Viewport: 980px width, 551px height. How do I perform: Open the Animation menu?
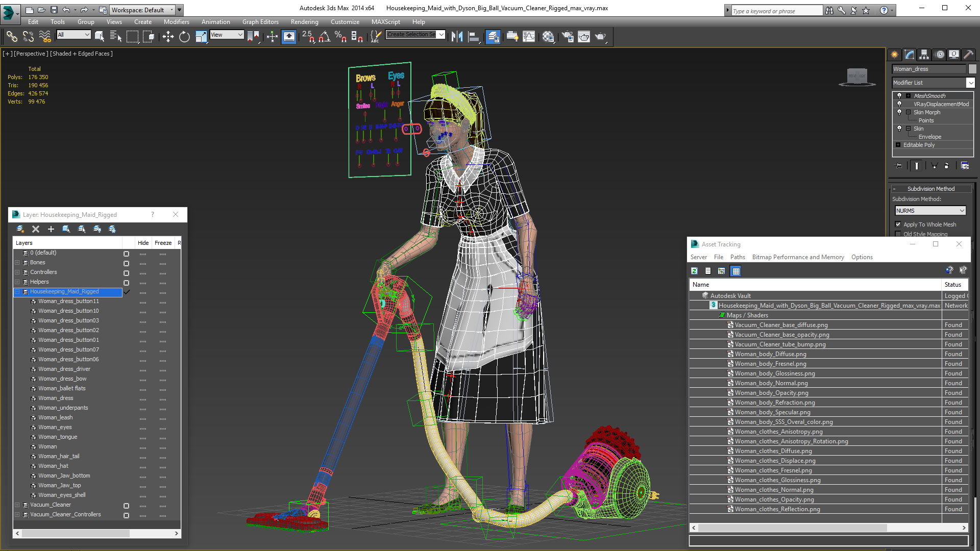[x=215, y=22]
